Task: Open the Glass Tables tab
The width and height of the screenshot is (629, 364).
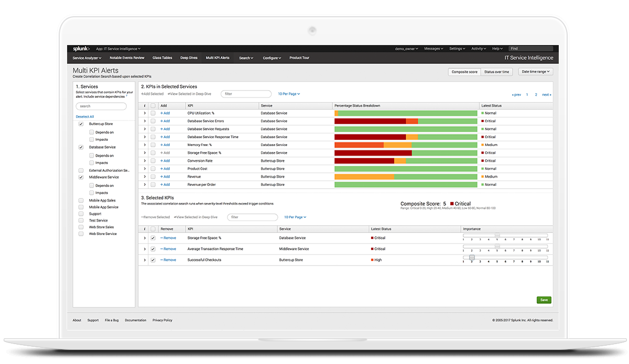Action: coord(162,58)
